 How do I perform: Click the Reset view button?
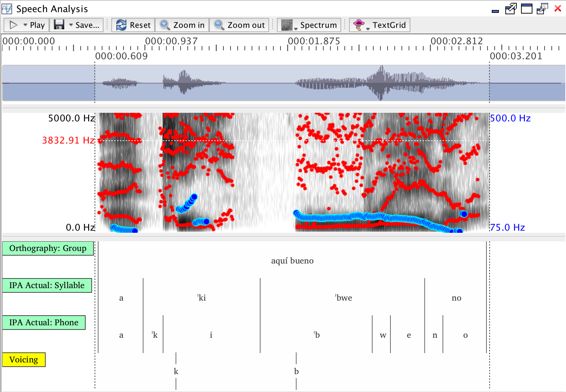133,25
